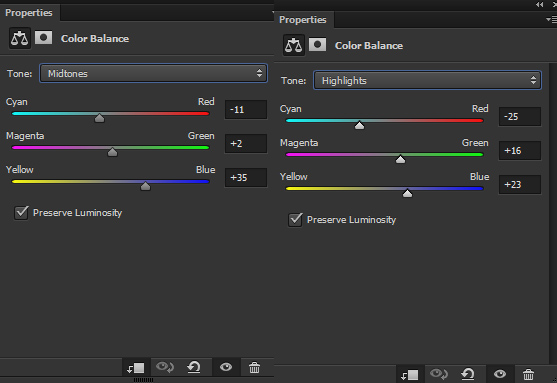Viewport: 557px width, 383px height.
Task: Click Yellow-Blue value field showing +35
Action: pos(246,177)
